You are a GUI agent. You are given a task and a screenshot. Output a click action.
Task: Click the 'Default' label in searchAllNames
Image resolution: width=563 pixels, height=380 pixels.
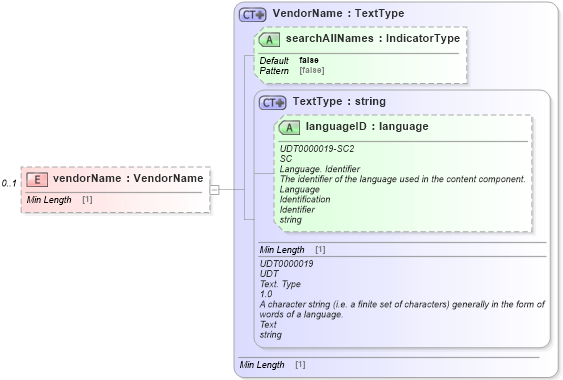tap(274, 60)
